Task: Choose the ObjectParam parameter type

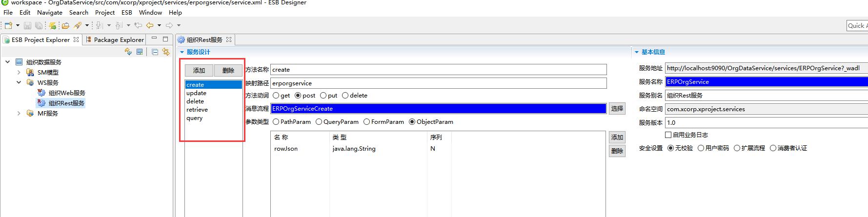Action: tap(412, 122)
